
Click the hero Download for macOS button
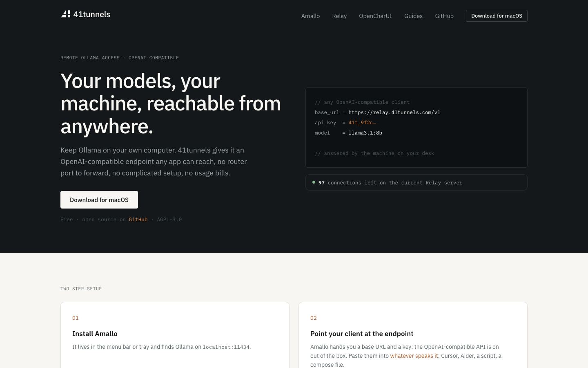pyautogui.click(x=99, y=200)
